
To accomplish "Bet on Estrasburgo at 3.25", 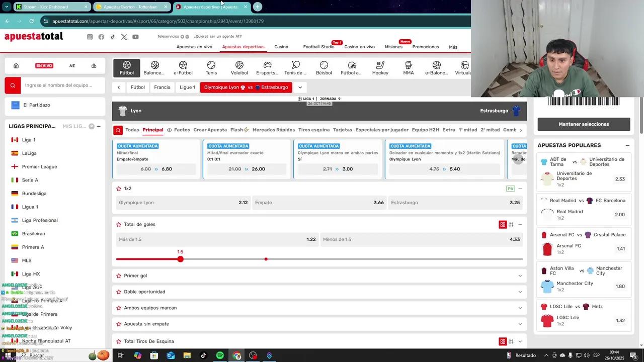I will 455,203.
